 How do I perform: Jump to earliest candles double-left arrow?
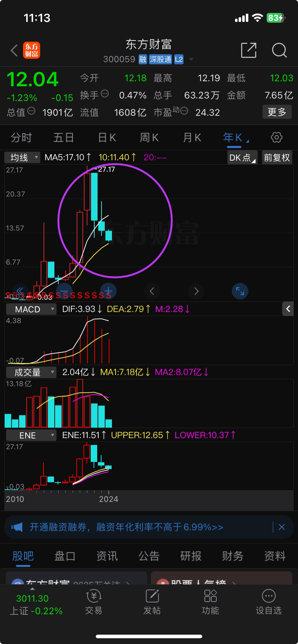pos(21,291)
